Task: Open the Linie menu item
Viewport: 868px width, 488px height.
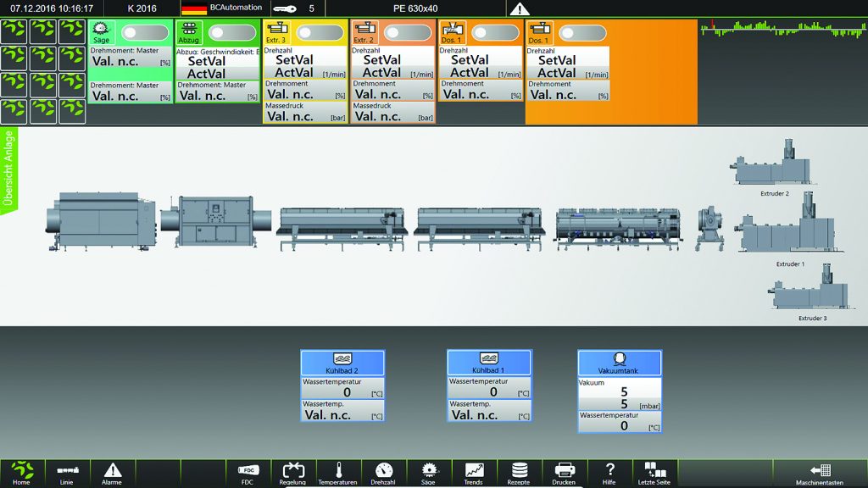Action: (66, 473)
